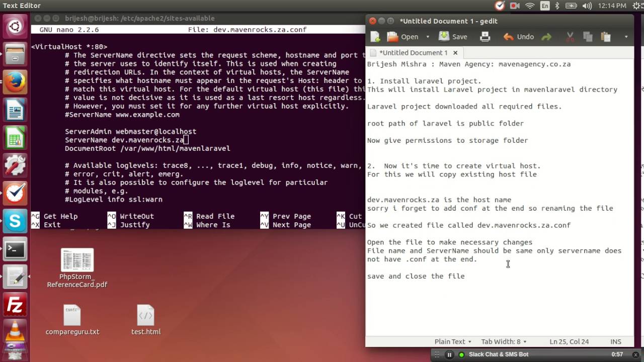Image resolution: width=644 pixels, height=362 pixels.
Task: Open System Settings wrench icon in dock
Action: [x=15, y=165]
